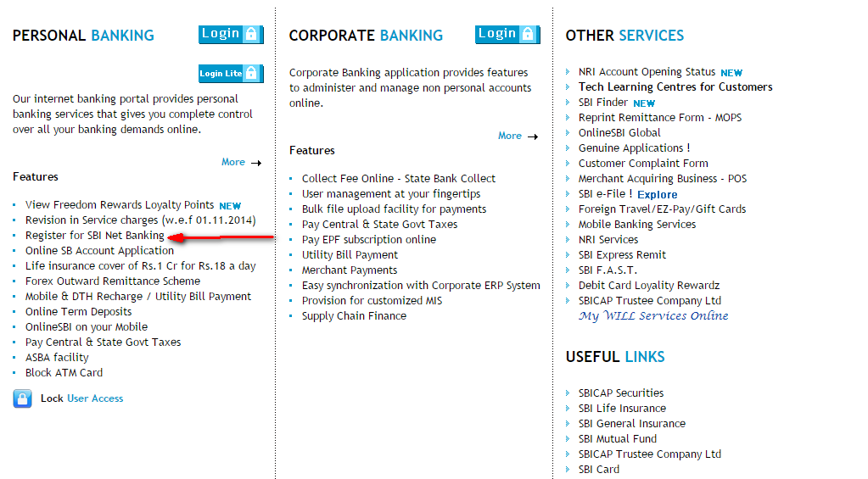Open Mobile Banking Services link

[637, 225]
